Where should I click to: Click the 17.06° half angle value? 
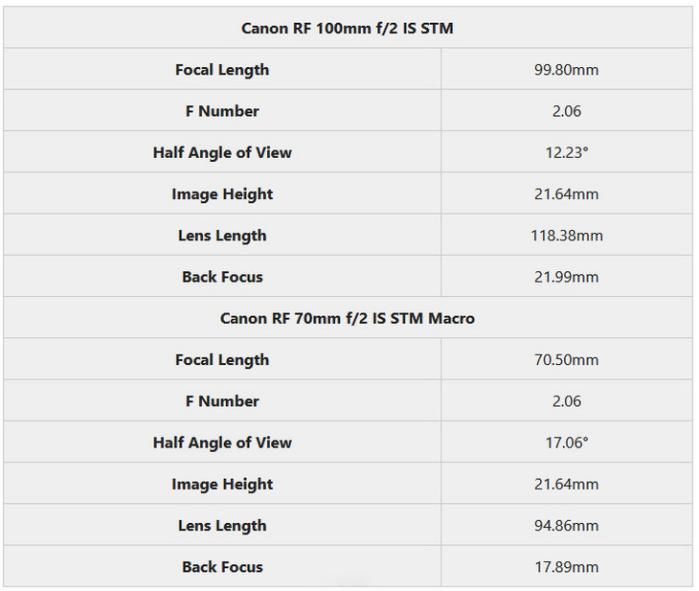566,443
